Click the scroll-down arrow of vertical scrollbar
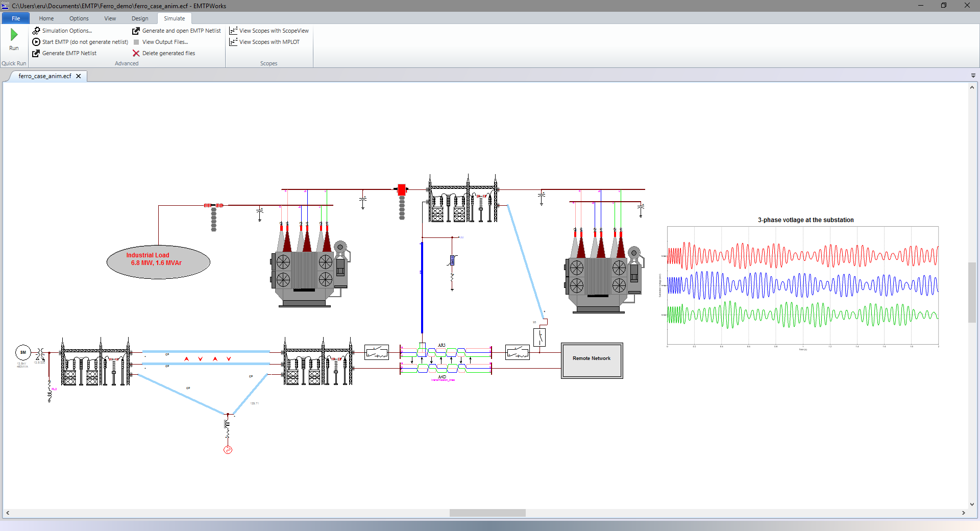The height and width of the screenshot is (531, 980). [972, 504]
